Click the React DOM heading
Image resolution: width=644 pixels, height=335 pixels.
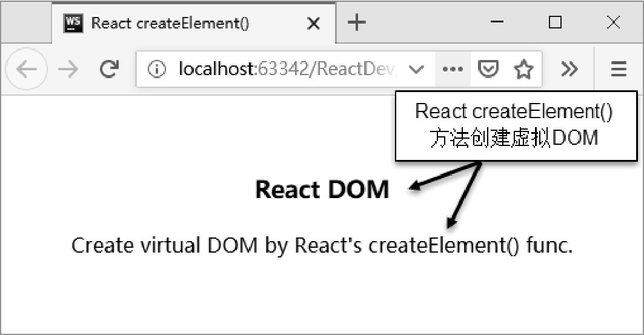coord(322,189)
